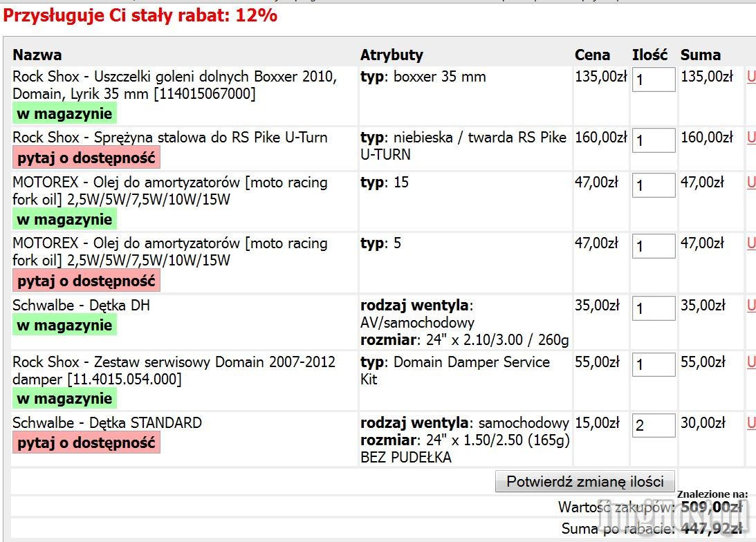756x542 pixels.
Task: Click the 30,00zł sum for Dętka STANDARD
Action: click(x=703, y=423)
